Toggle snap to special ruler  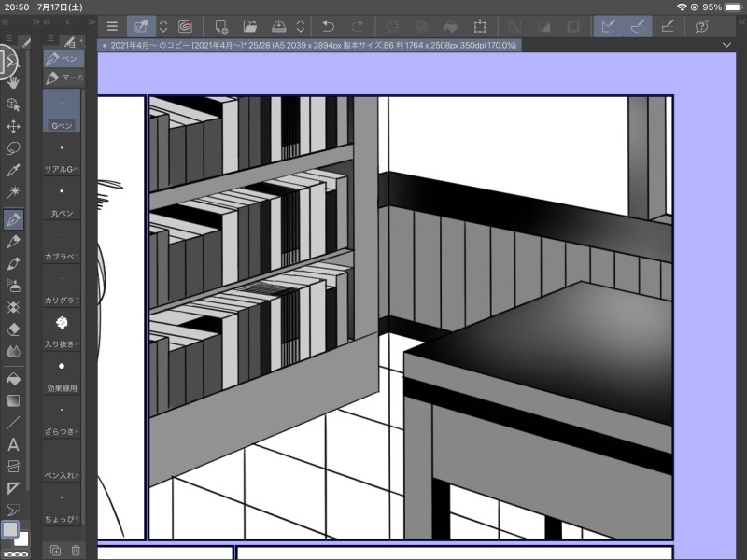click(x=638, y=26)
